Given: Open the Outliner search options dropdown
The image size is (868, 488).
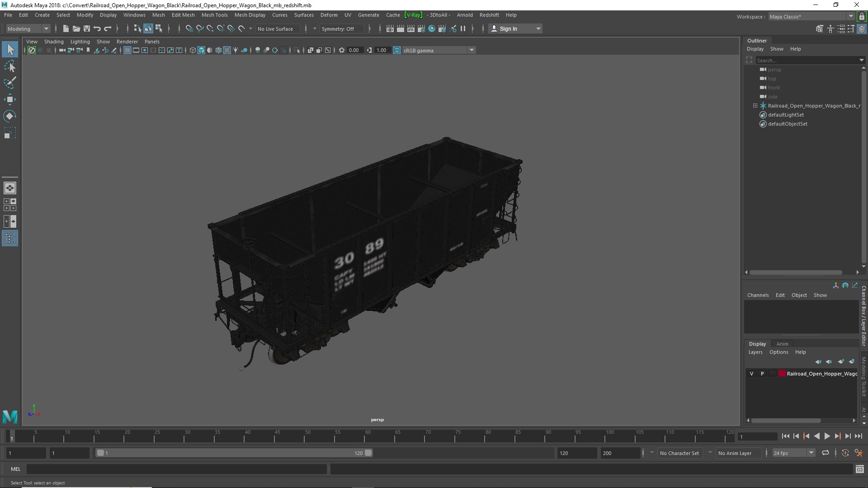Looking at the screenshot, I should 861,60.
